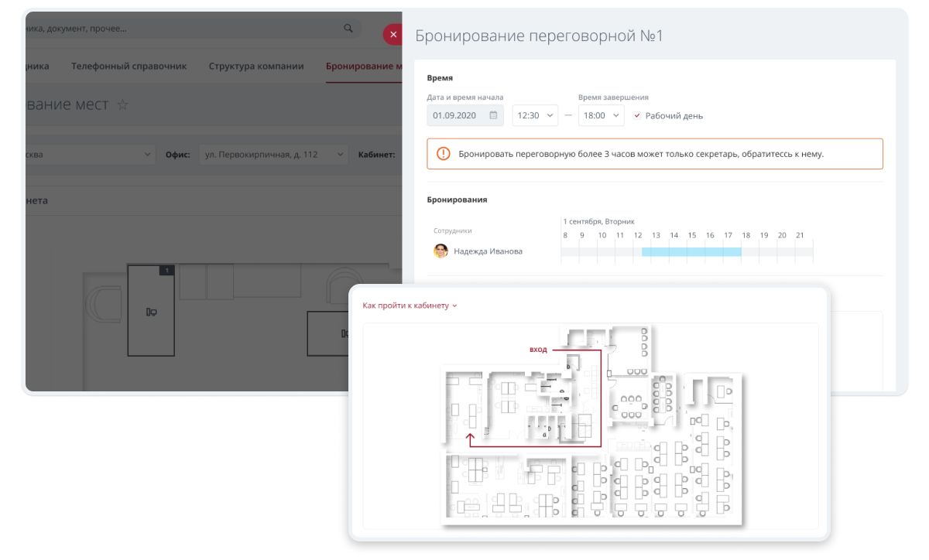Click orange warning icon in alert
Screen dimensions: 929x560
point(443,154)
